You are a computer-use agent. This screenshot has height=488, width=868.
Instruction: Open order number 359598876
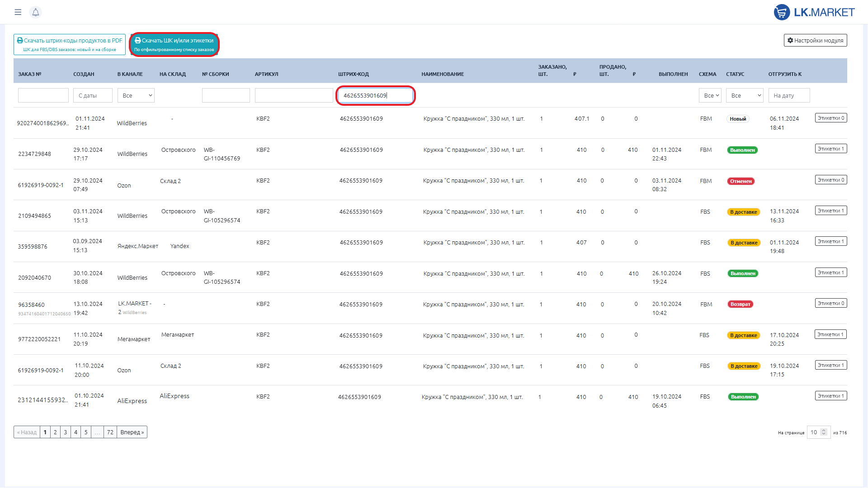point(33,247)
